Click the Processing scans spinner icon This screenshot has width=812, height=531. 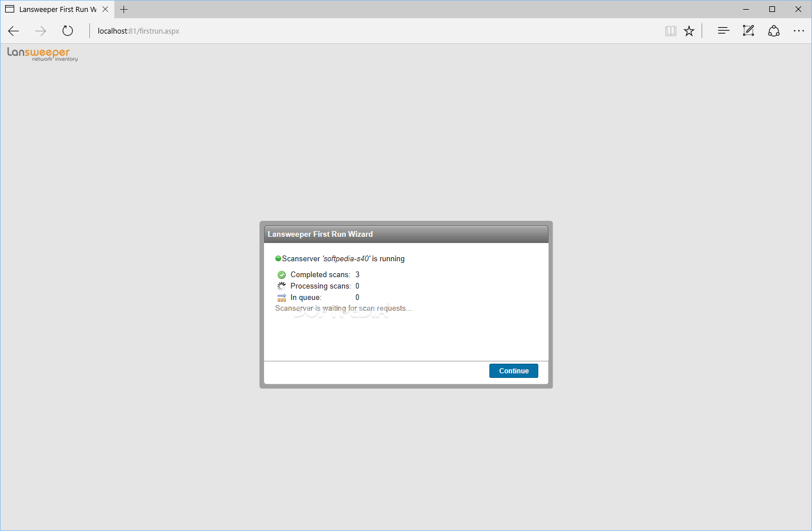coord(282,286)
